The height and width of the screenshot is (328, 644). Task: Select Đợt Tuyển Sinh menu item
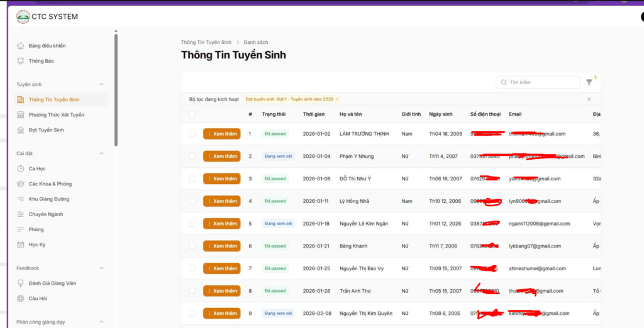(61, 129)
